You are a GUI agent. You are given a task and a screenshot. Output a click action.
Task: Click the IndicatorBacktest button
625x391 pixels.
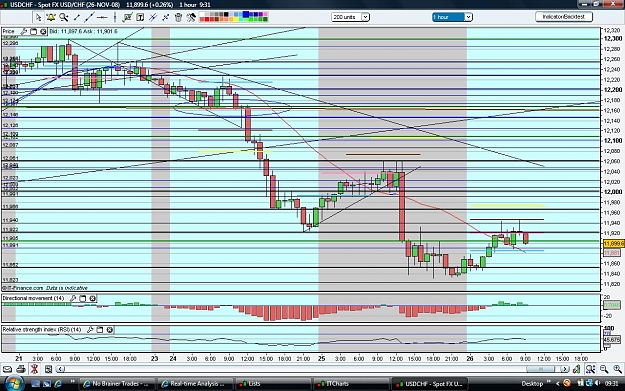[564, 17]
